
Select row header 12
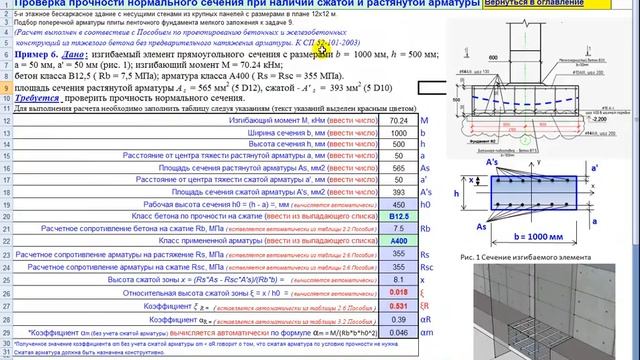coord(6,121)
